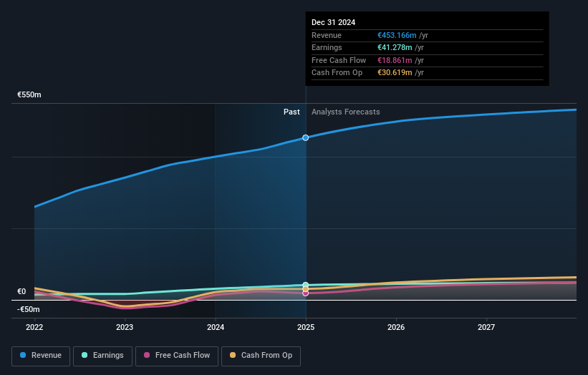The image size is (588, 375).
Task: Toggle the Free Cash Flow legend button
Action: 177,356
